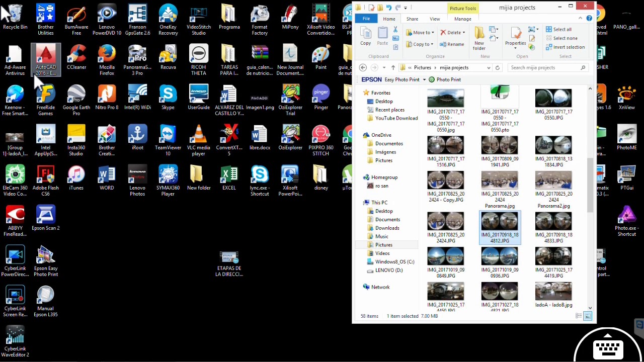Select the ABBYY FineReader desktop icon

(x=15, y=221)
